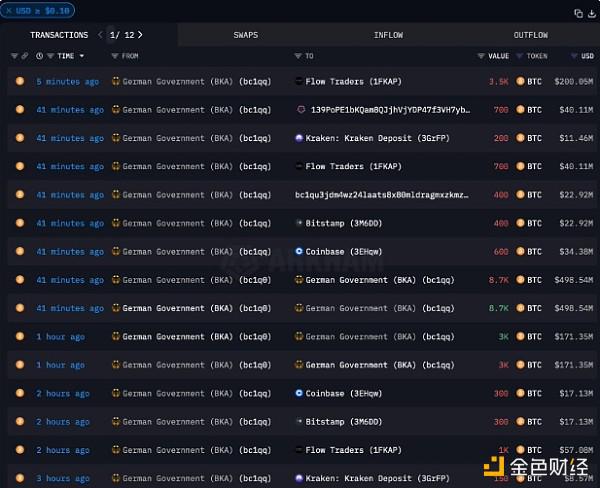Click Bitcoin chain icon in '3 hours ago' row
This screenshot has width=600, height=488.
20,478
